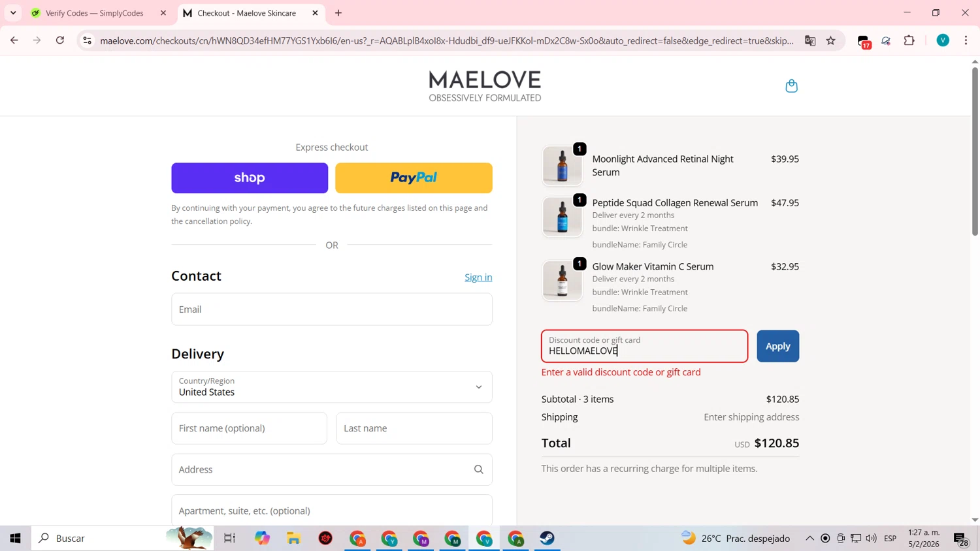Click the Buscar taskbar search box
980x551 pixels.
tap(123, 538)
